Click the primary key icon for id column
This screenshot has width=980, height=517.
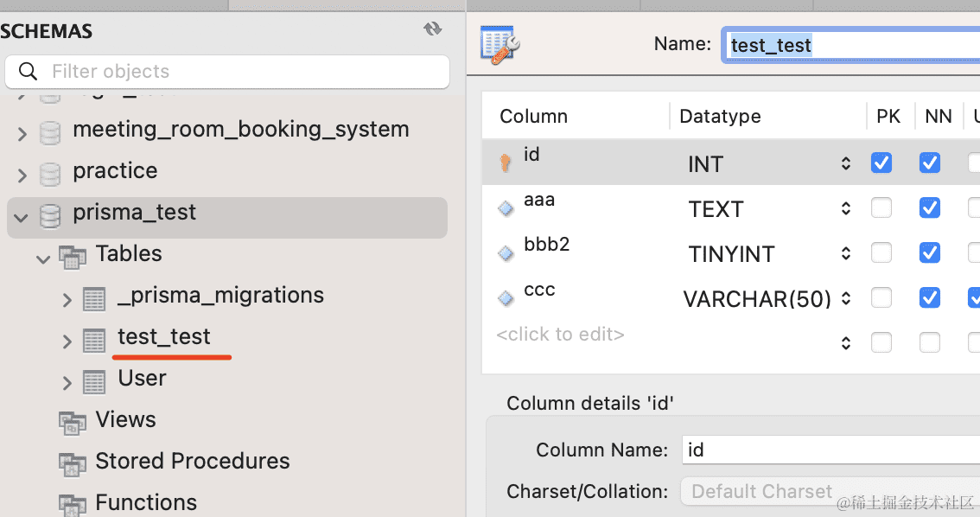point(506,163)
